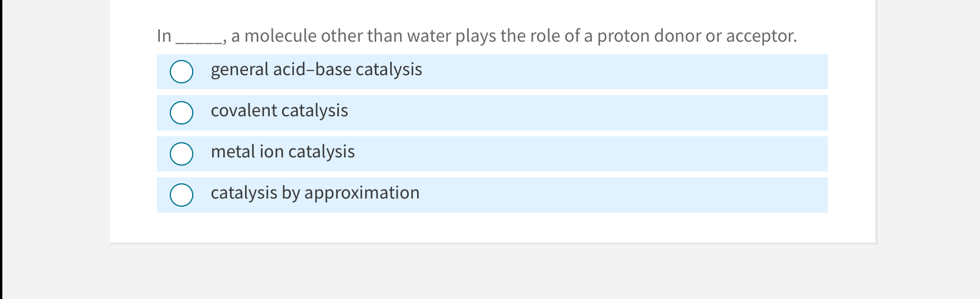Image resolution: width=980 pixels, height=299 pixels.
Task: Click empty blue area of covalent catalysis row
Action: click(588, 113)
